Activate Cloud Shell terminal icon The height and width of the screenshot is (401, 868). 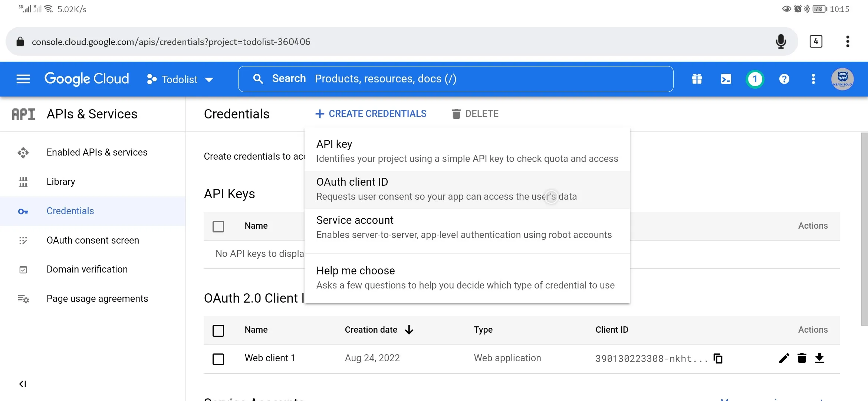[726, 79]
